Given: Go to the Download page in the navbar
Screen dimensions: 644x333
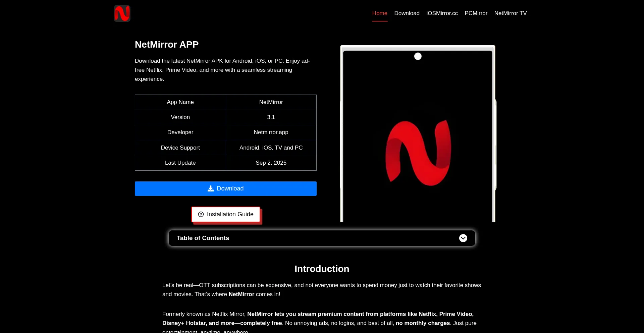Looking at the screenshot, I should pos(407,13).
